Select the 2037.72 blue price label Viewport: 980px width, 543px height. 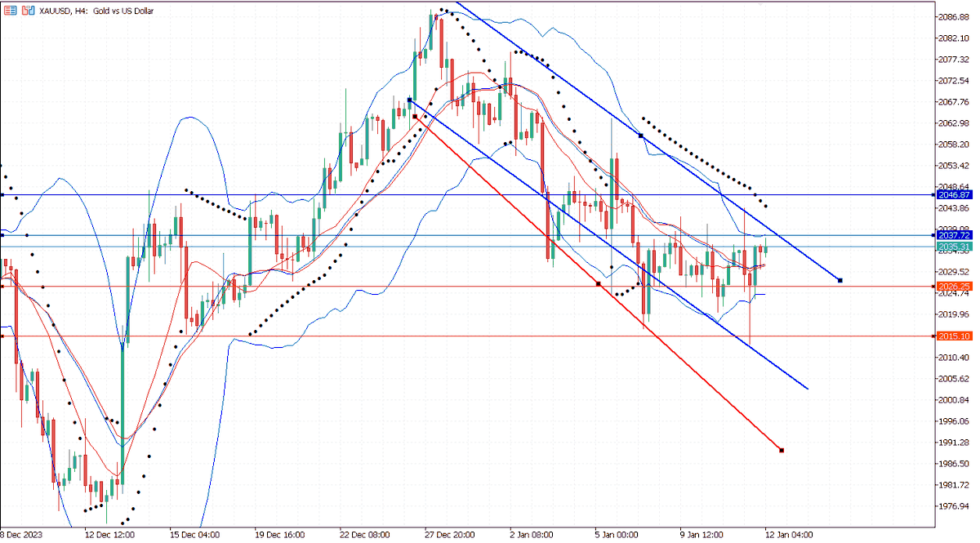(x=953, y=235)
